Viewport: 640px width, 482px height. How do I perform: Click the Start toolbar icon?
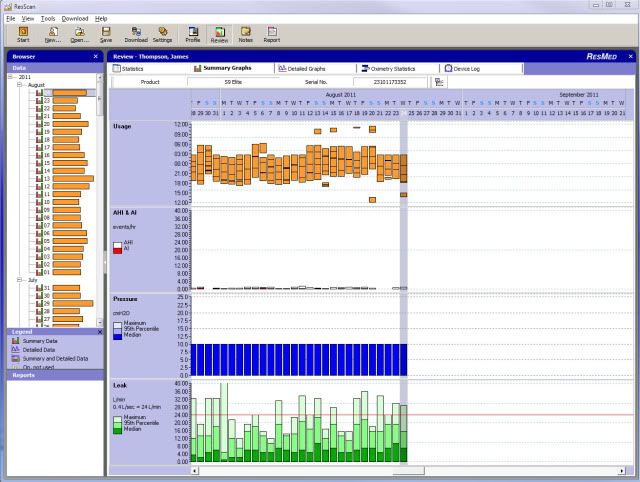23,35
